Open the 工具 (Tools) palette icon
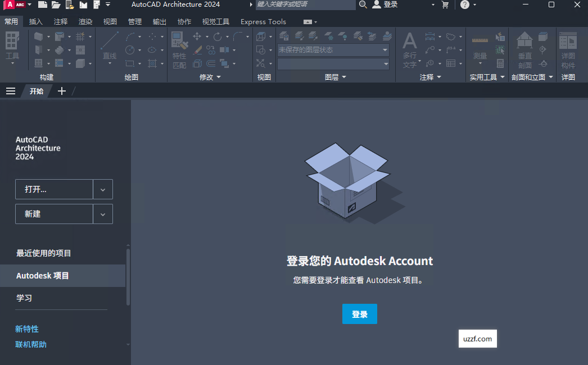This screenshot has width=588, height=365. [x=12, y=42]
